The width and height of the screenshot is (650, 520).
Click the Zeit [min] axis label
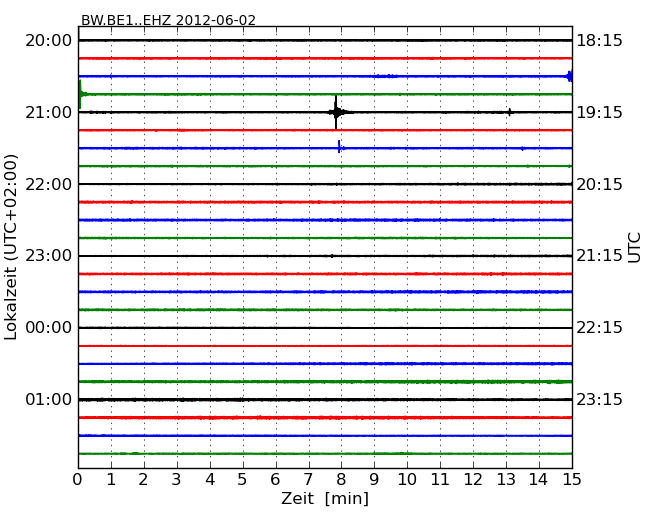[x=325, y=498]
